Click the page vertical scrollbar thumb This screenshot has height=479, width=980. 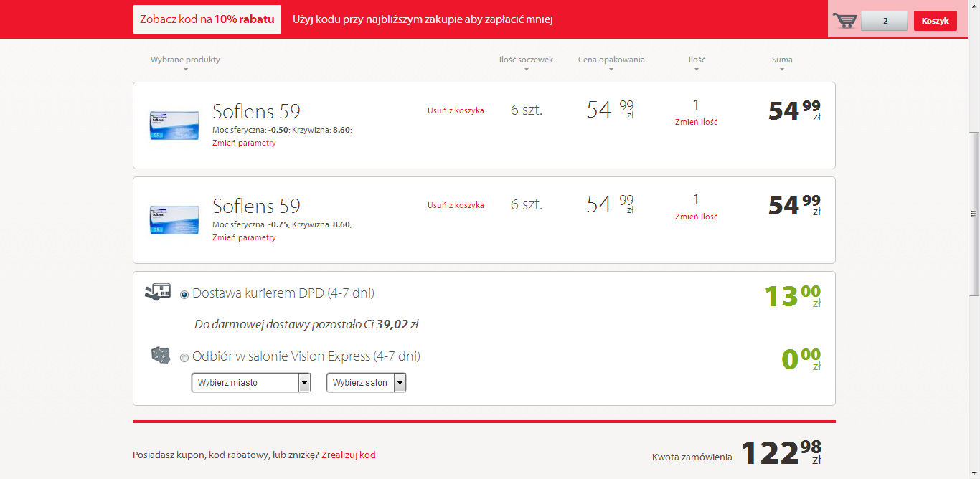974,213
